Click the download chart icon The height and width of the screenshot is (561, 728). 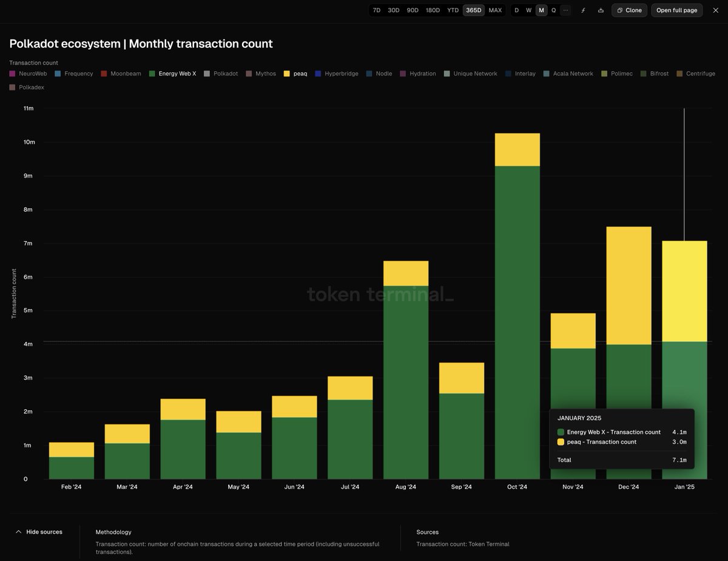point(601,10)
